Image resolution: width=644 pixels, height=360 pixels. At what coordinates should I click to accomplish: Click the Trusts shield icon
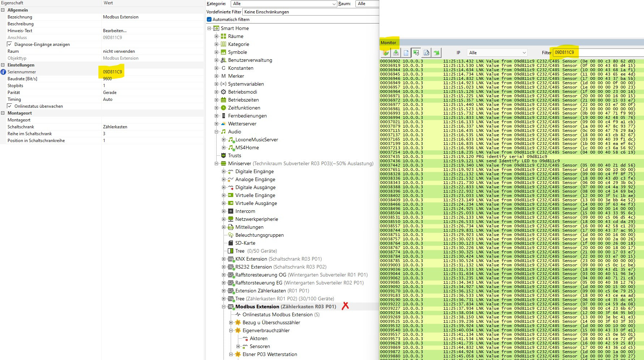click(223, 156)
